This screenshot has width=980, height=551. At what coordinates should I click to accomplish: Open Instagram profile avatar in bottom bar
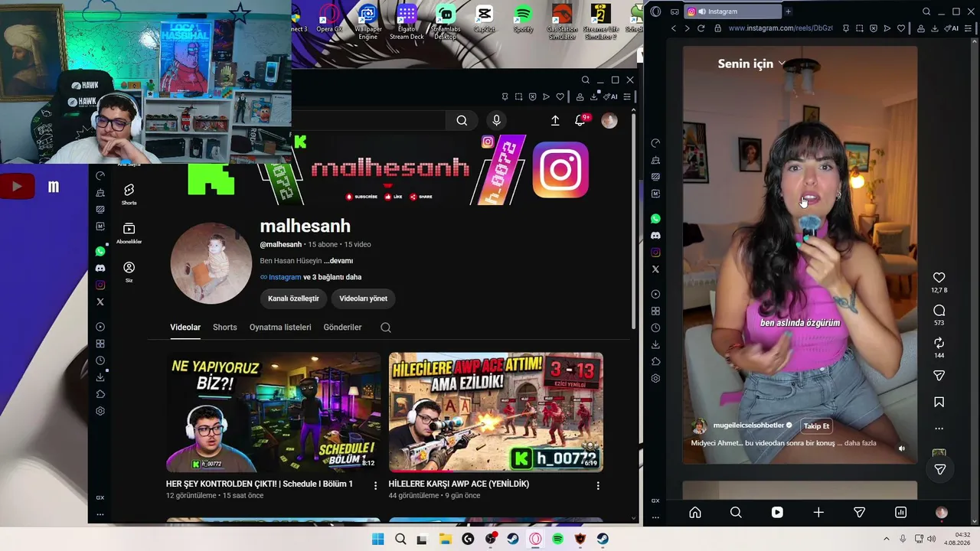pos(942,513)
